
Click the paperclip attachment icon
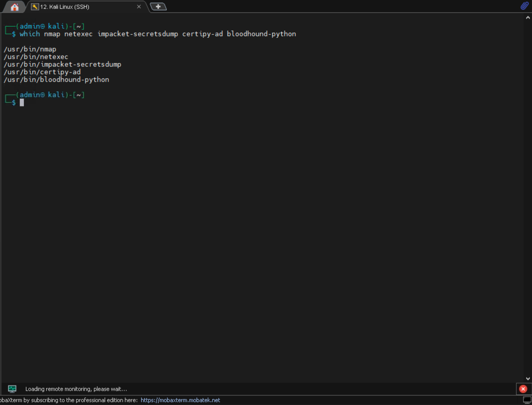[525, 6]
